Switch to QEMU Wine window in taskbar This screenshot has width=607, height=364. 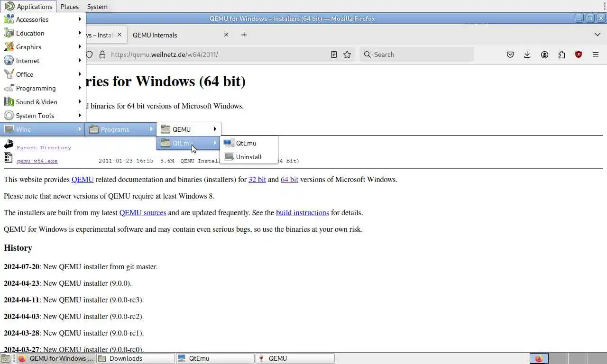(295, 358)
